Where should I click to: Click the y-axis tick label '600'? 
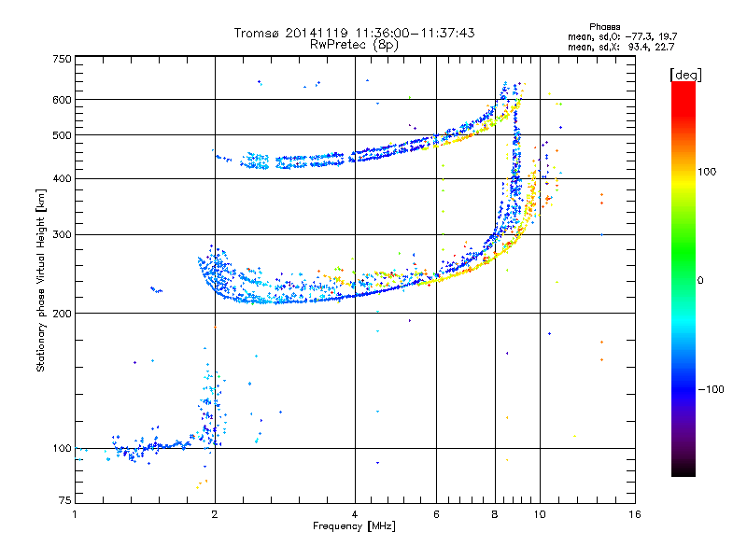coord(63,100)
